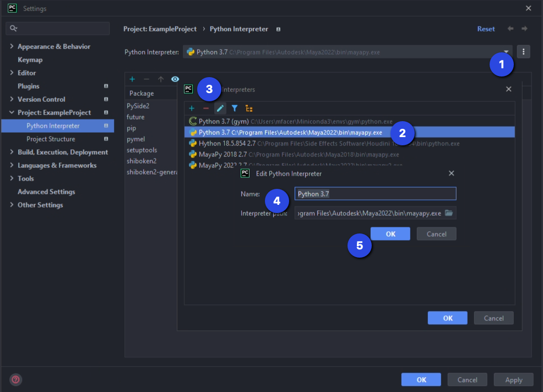Screen dimensions: 543x392
Task: Click Reset in the breadcrumb bar
Action: pos(486,29)
